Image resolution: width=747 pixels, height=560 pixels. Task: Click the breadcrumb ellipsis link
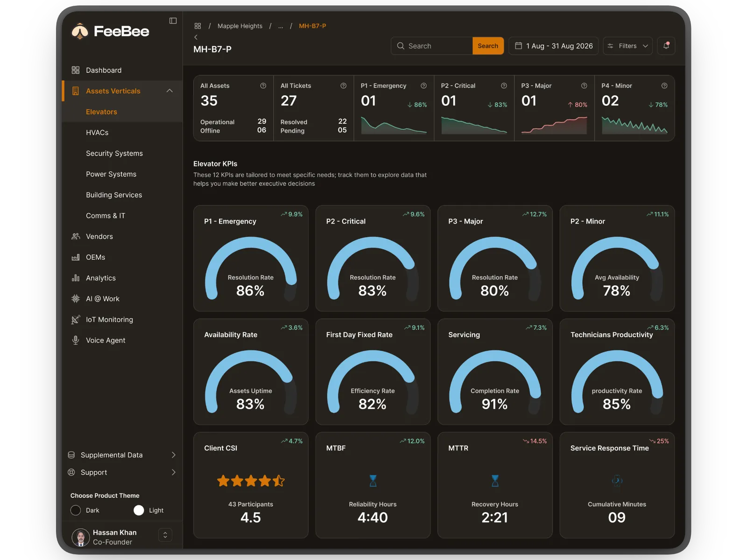pos(281,26)
